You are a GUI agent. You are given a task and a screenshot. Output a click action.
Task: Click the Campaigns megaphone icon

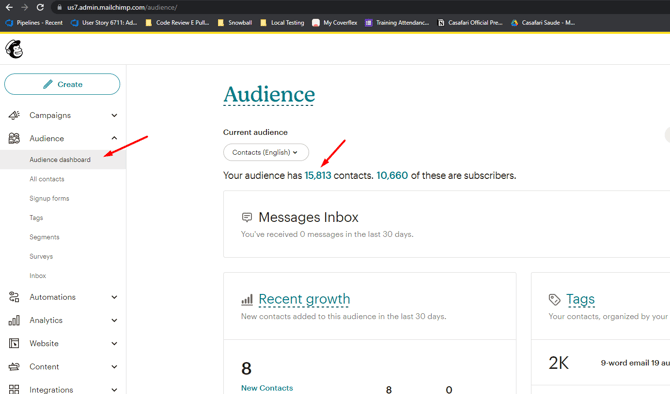coord(14,115)
